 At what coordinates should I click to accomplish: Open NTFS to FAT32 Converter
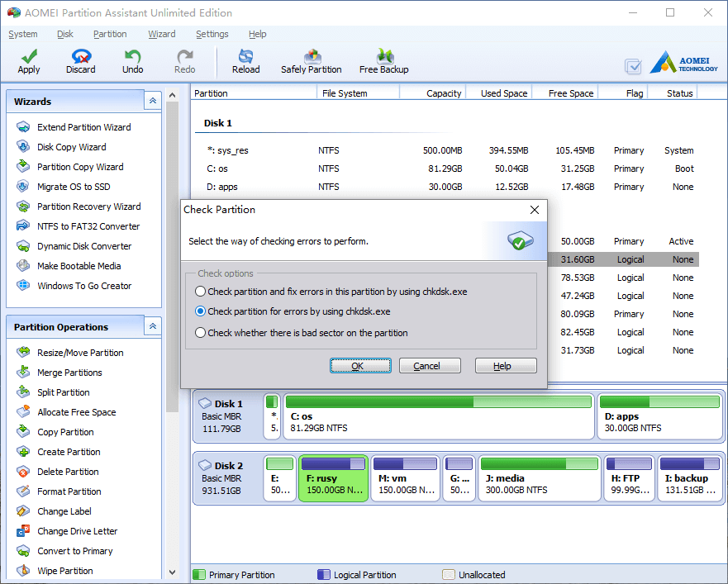[x=88, y=226]
